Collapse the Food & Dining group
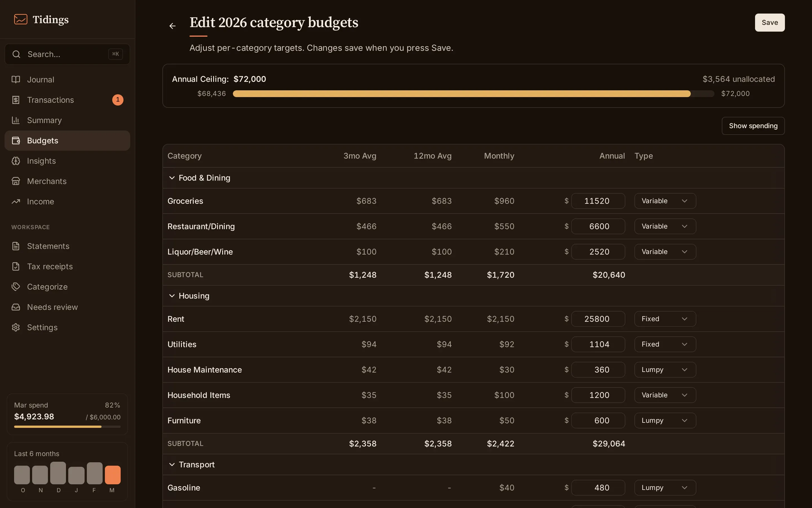This screenshot has width=812, height=508. (172, 178)
